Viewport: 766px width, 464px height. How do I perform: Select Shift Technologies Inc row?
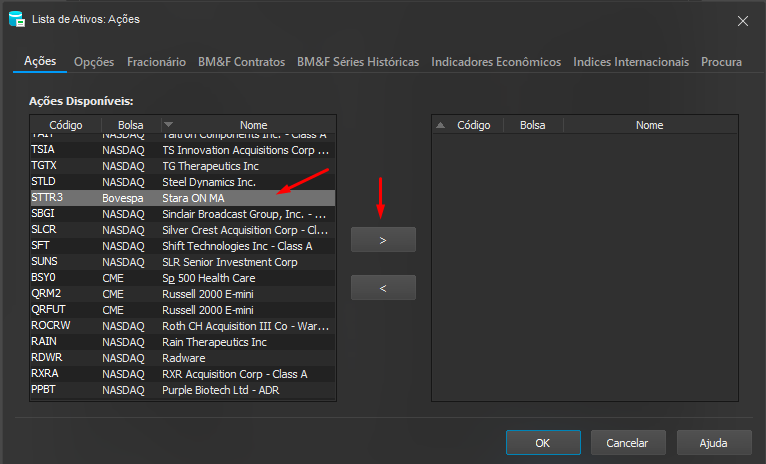tap(183, 246)
